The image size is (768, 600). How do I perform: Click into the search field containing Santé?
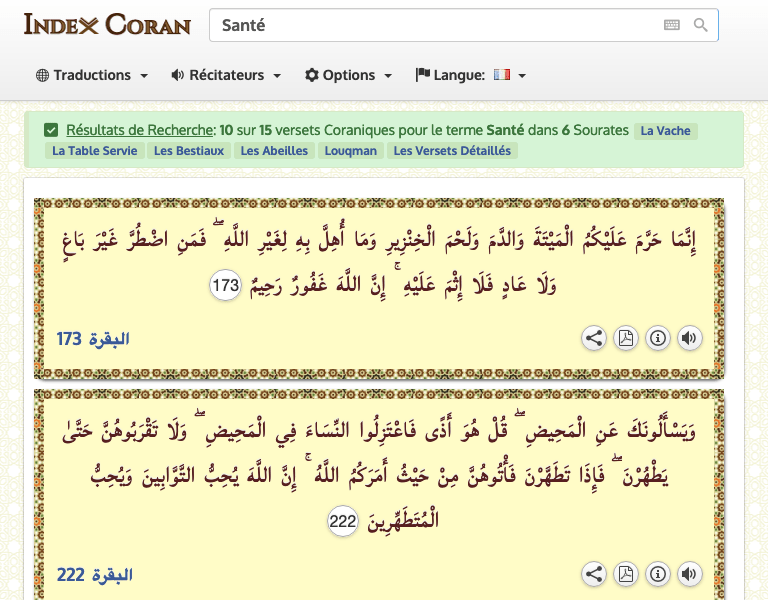coord(430,25)
